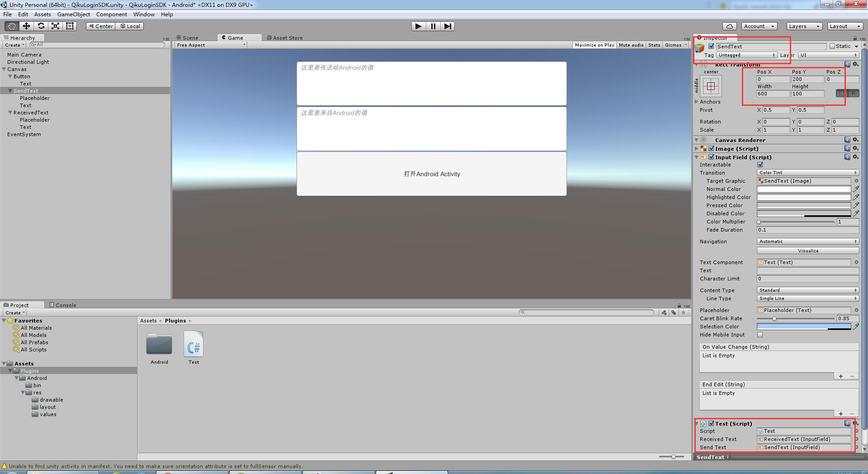Screen dimensions: 868x474
Task: Open Input Field help icon
Action: click(x=847, y=157)
